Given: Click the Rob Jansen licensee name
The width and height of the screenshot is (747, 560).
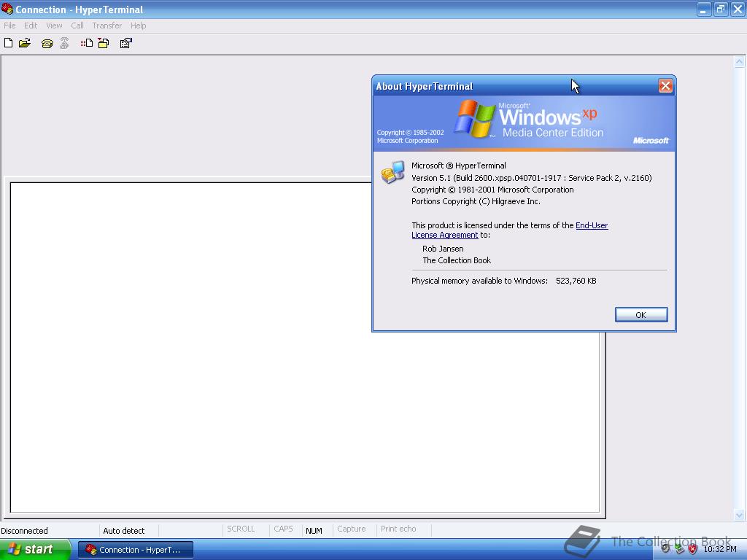Looking at the screenshot, I should coord(443,249).
